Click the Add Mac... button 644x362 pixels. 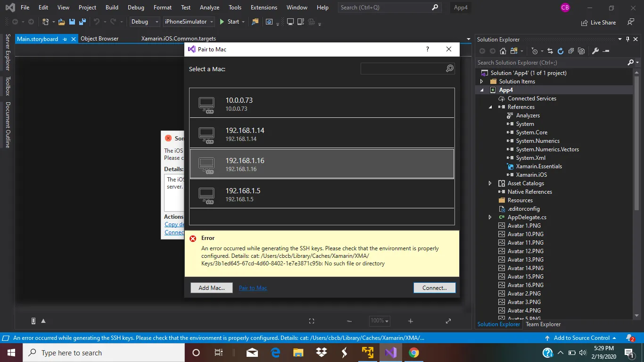tap(212, 288)
